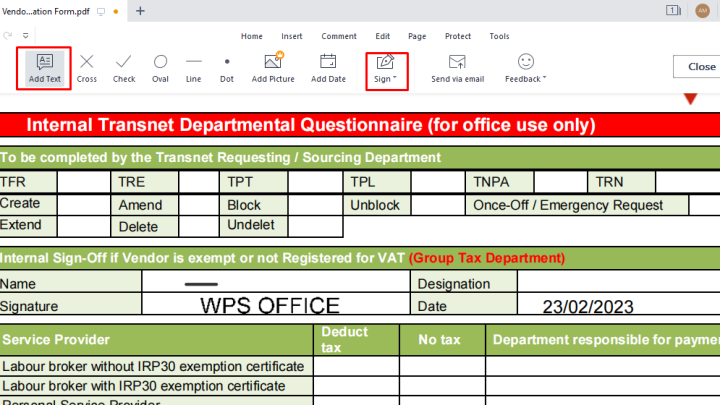Click 'Once-Off / Emergency Request' label

(x=568, y=205)
